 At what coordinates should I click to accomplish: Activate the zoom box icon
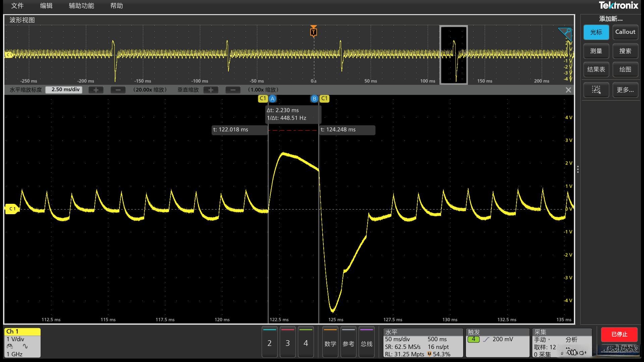click(596, 89)
